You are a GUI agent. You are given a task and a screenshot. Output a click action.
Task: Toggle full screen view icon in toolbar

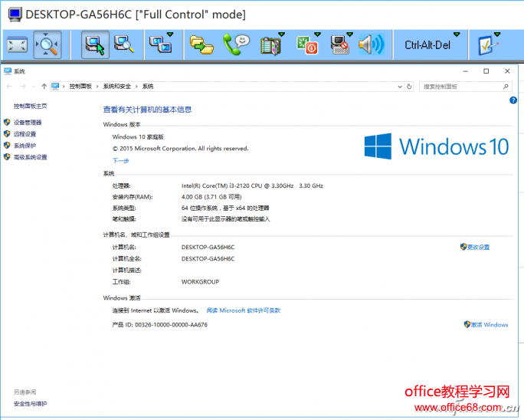coord(17,44)
